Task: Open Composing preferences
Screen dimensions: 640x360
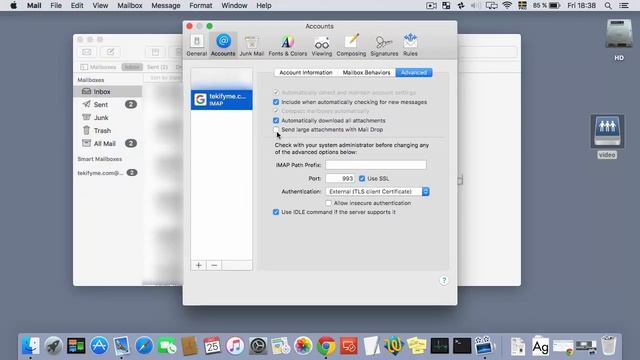Action: pos(351,45)
